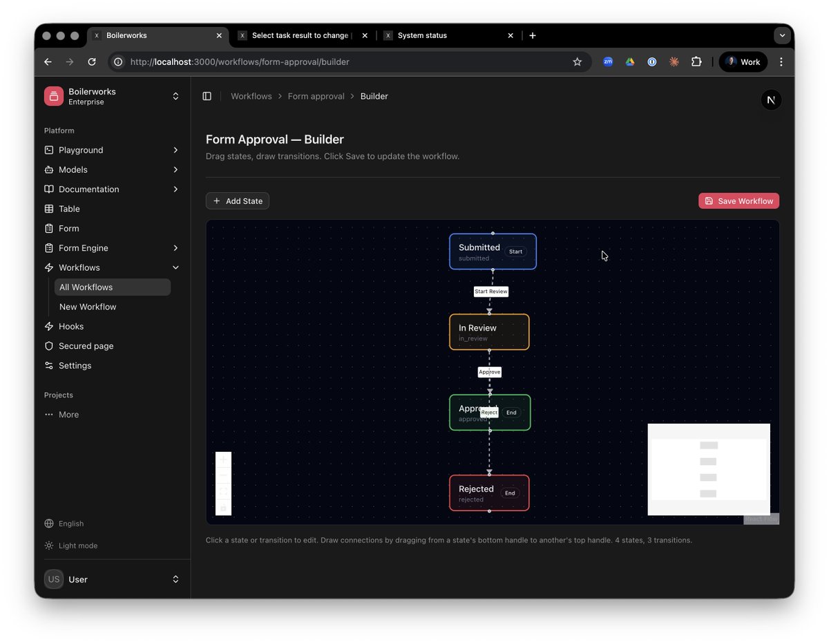
Task: Expand the Models submenu chevron
Action: (175, 169)
